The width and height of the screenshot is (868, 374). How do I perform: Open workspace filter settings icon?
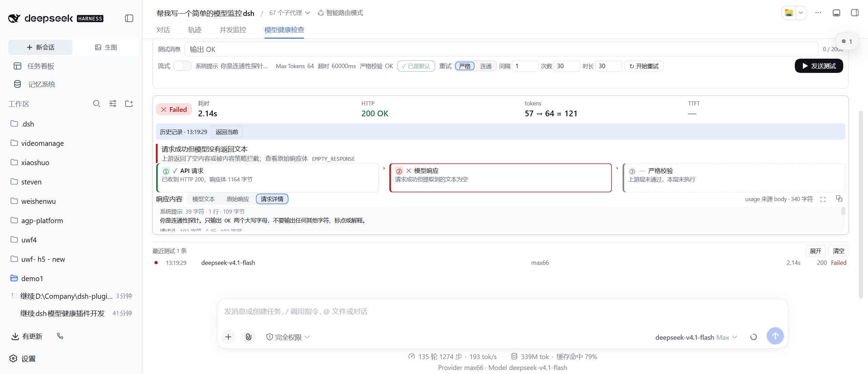click(x=113, y=104)
